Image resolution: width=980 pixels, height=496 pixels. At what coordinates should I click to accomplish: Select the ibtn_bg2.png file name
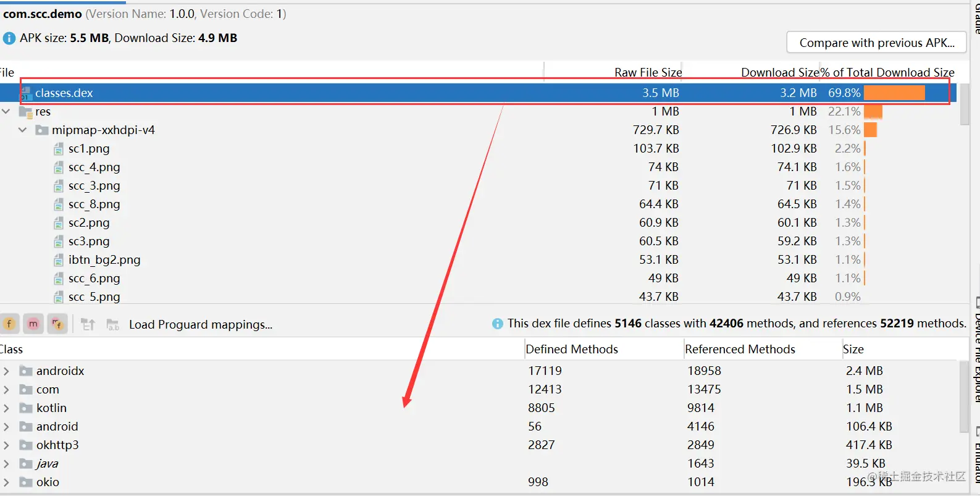104,260
